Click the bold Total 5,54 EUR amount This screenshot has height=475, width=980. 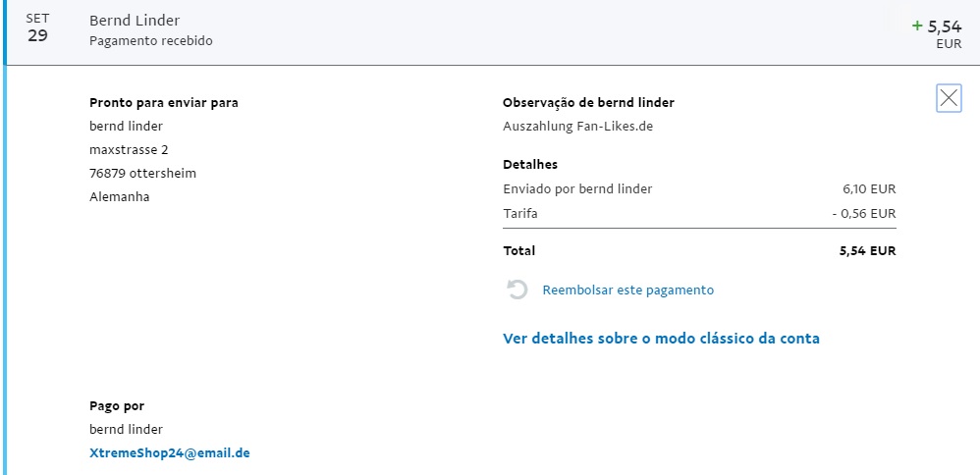click(867, 251)
